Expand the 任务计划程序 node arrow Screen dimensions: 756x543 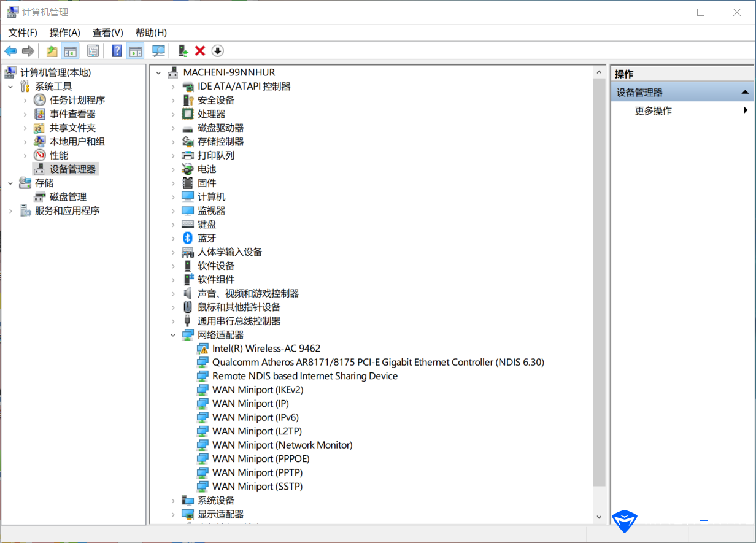point(25,100)
